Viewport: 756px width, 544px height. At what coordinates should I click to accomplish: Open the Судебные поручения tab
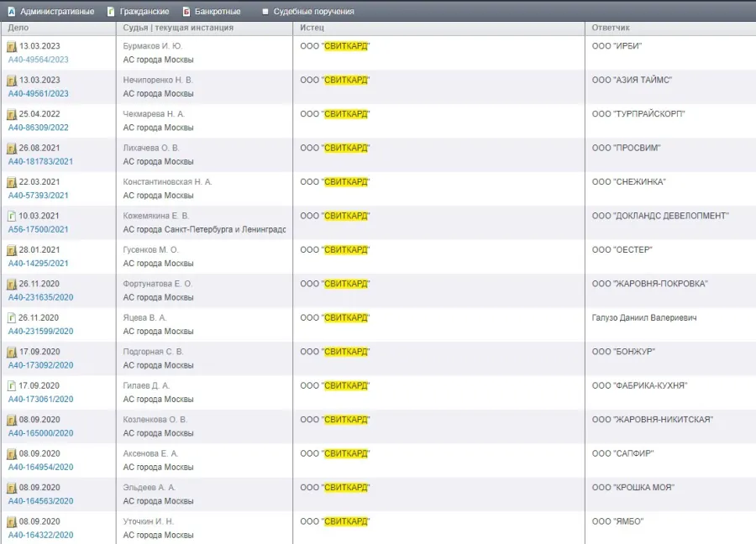[x=308, y=11]
